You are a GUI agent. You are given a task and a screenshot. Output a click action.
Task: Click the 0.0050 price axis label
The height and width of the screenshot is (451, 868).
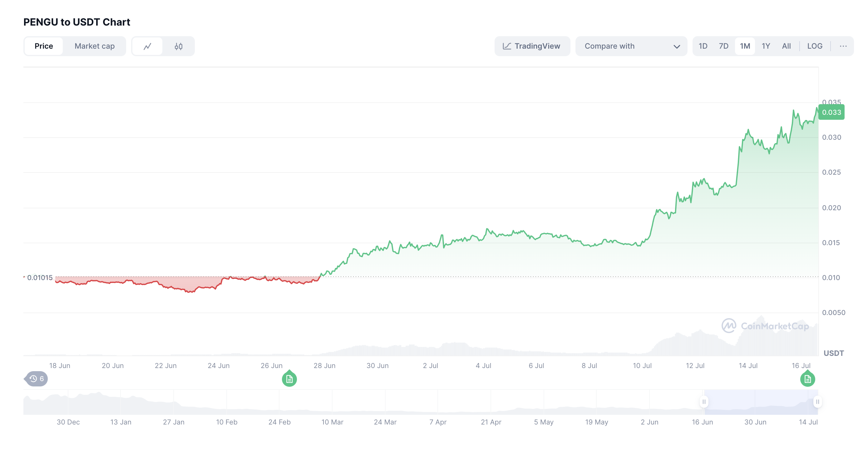click(833, 312)
